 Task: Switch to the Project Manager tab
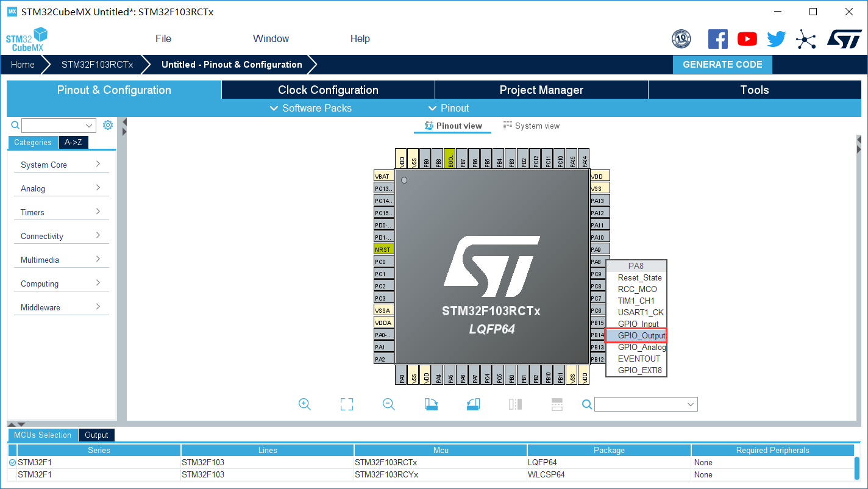click(541, 90)
